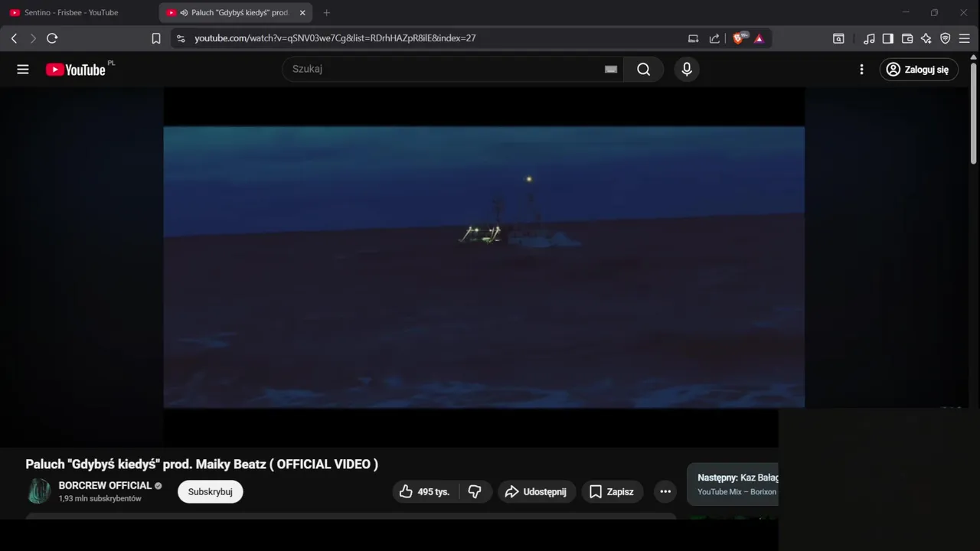Open YouTube settings three-dot menu

pyautogui.click(x=861, y=70)
